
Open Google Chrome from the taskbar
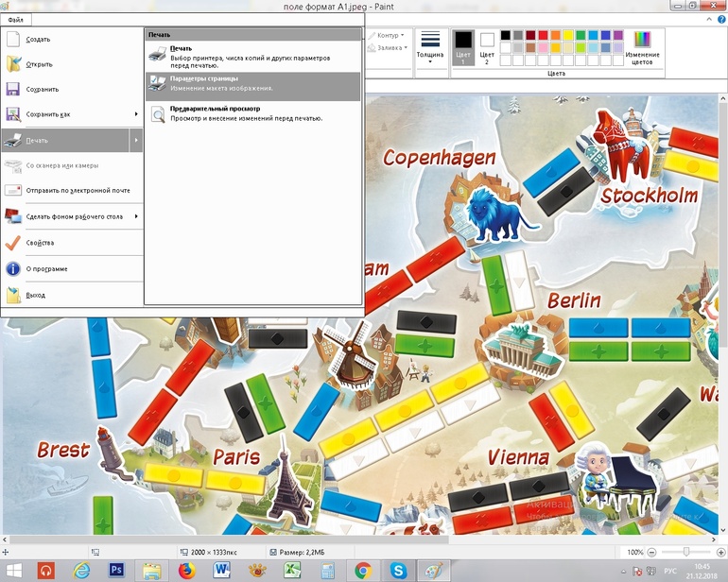362,570
